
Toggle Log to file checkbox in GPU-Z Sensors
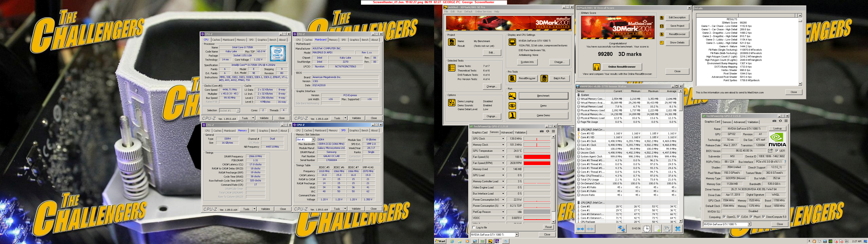point(474,227)
